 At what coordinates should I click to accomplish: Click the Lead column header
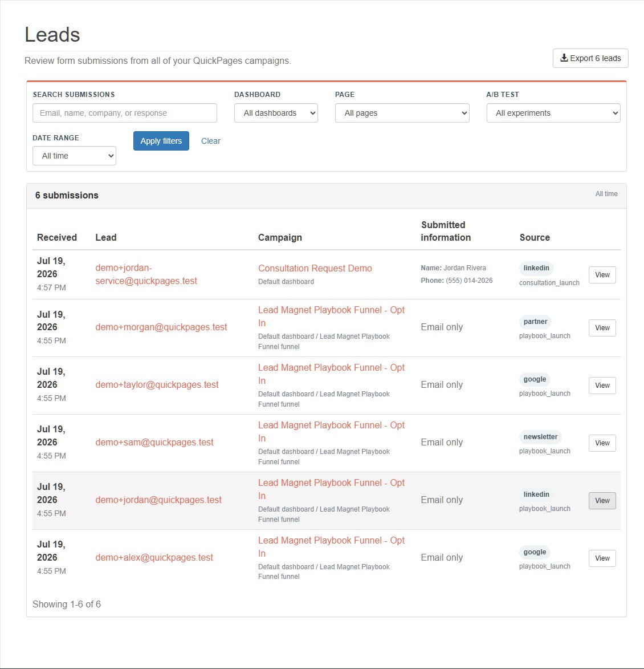pos(105,238)
